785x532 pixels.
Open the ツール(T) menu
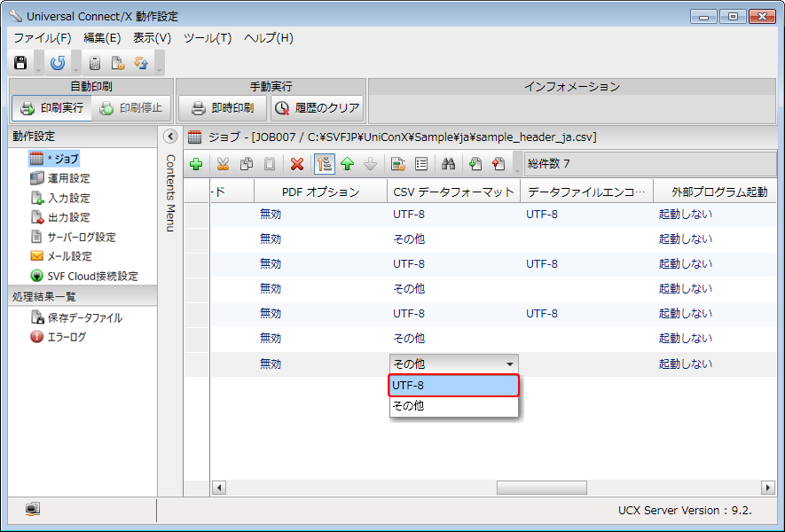pos(208,38)
